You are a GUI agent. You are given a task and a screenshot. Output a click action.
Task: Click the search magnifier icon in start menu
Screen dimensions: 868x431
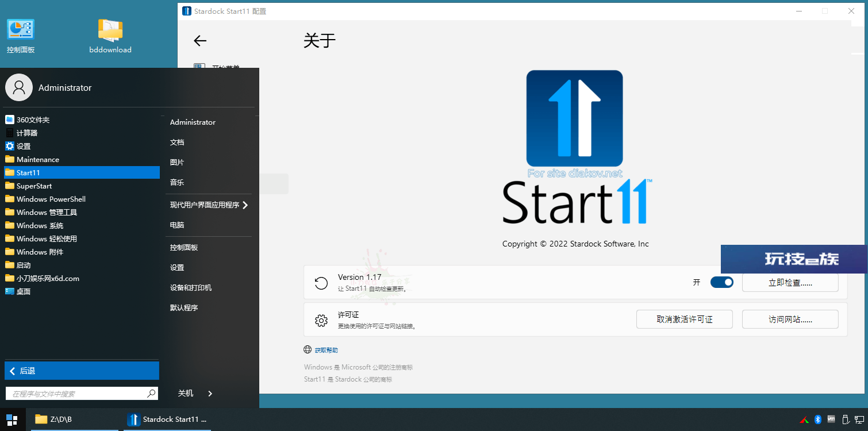[151, 394]
